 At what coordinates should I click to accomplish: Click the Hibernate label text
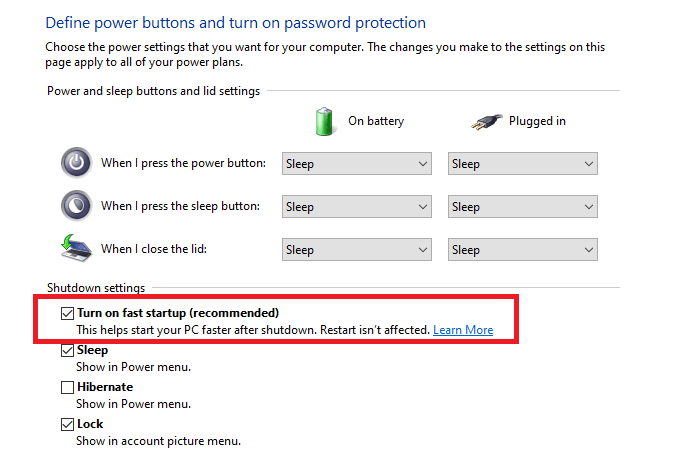105,387
